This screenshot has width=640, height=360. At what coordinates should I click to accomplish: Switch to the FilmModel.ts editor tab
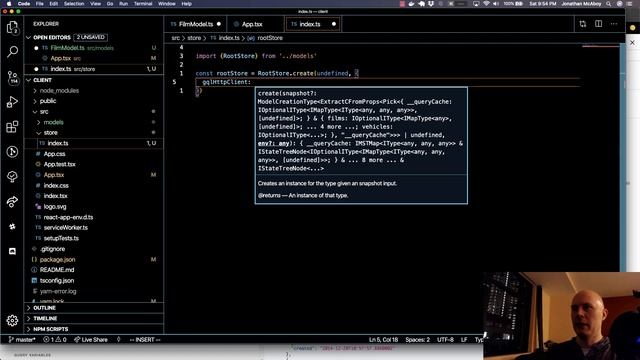pos(195,24)
